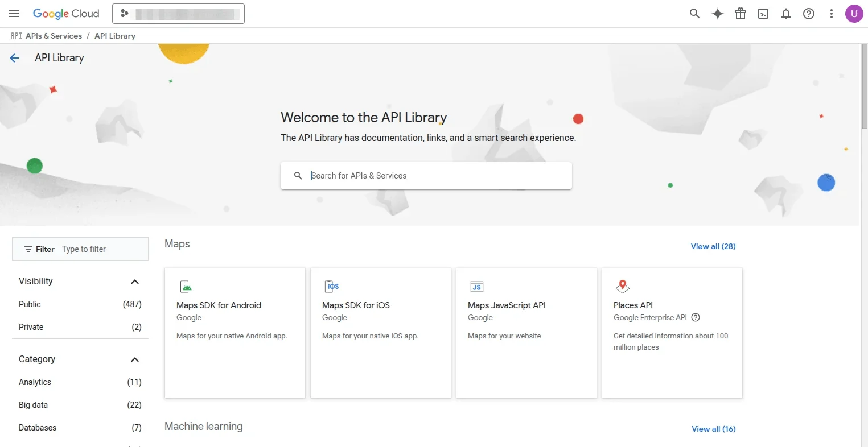868x447 pixels.
Task: Click APIs & Services breadcrumb link
Action: click(x=54, y=36)
